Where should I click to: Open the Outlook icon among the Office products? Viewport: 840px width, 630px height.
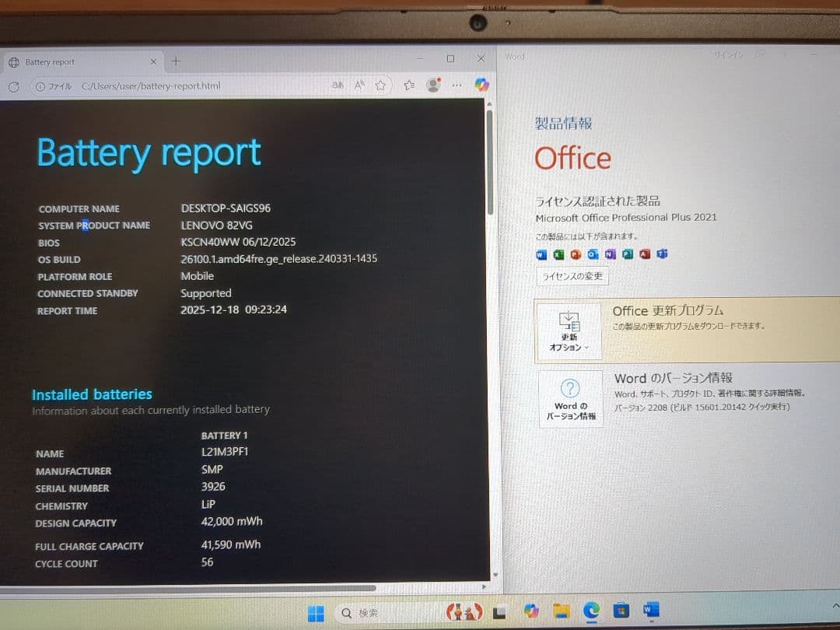click(x=593, y=254)
